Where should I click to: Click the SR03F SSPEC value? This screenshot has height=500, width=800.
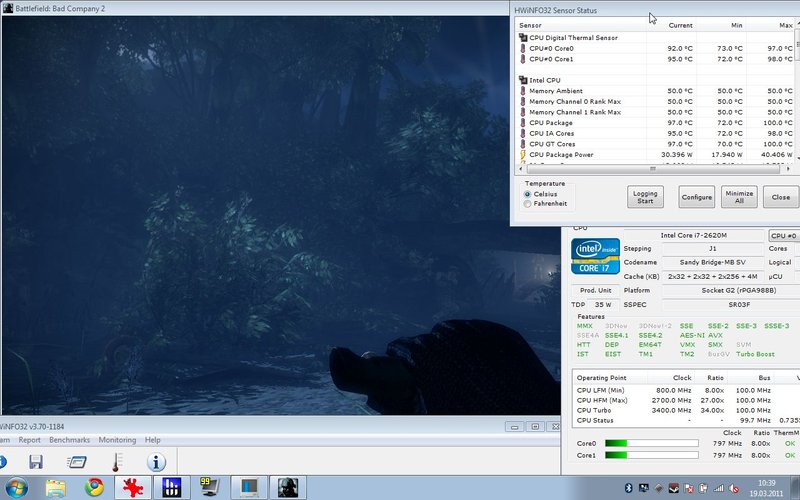tap(731, 305)
